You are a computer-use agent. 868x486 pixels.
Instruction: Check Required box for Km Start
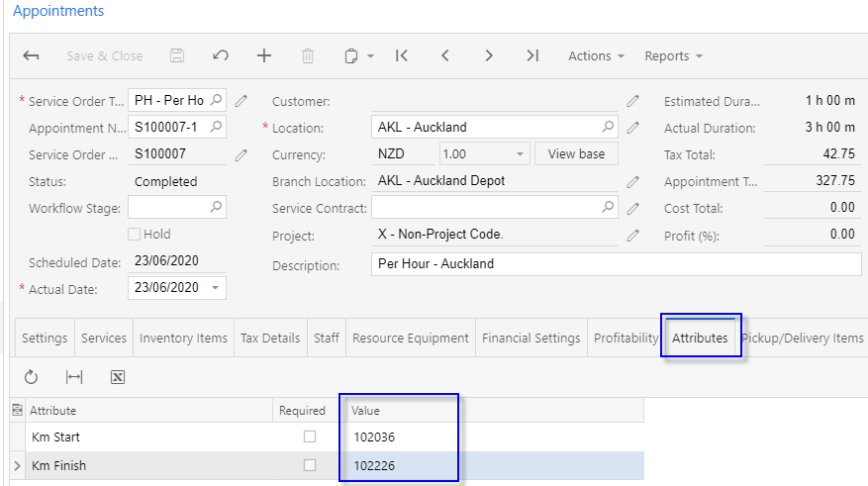point(310,437)
